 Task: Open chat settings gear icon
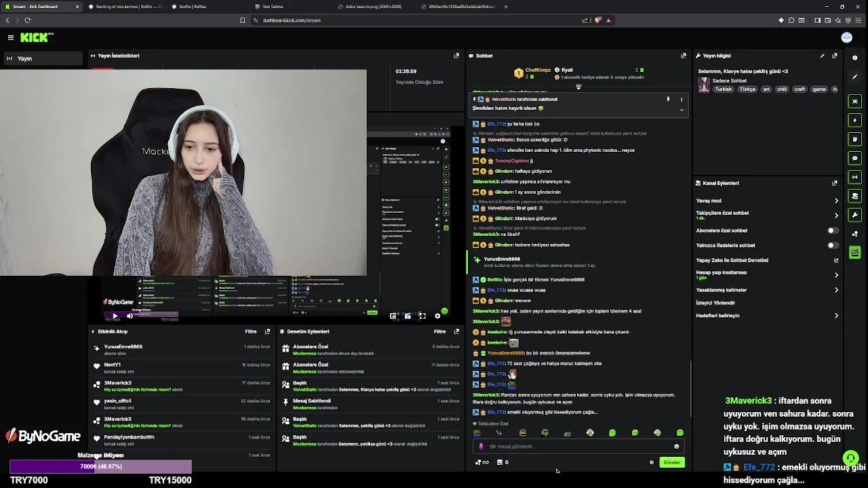pyautogui.click(x=652, y=462)
